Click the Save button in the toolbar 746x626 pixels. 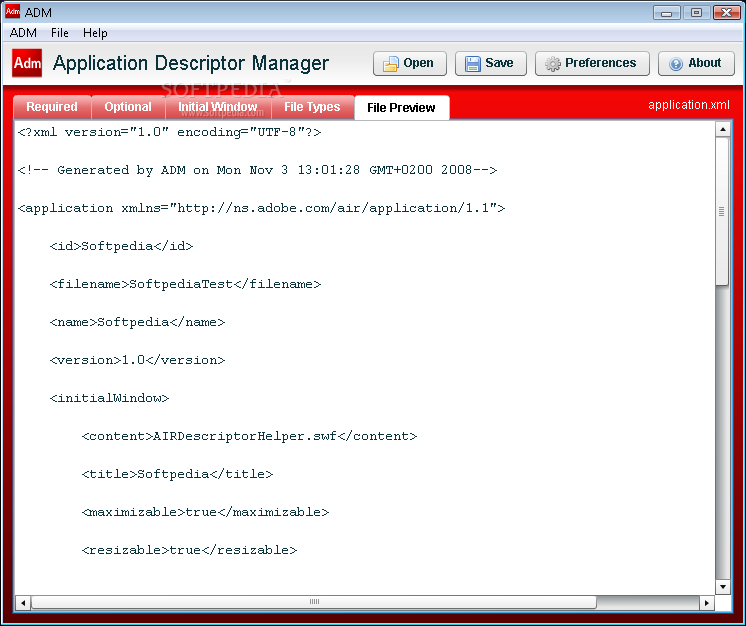[x=491, y=63]
